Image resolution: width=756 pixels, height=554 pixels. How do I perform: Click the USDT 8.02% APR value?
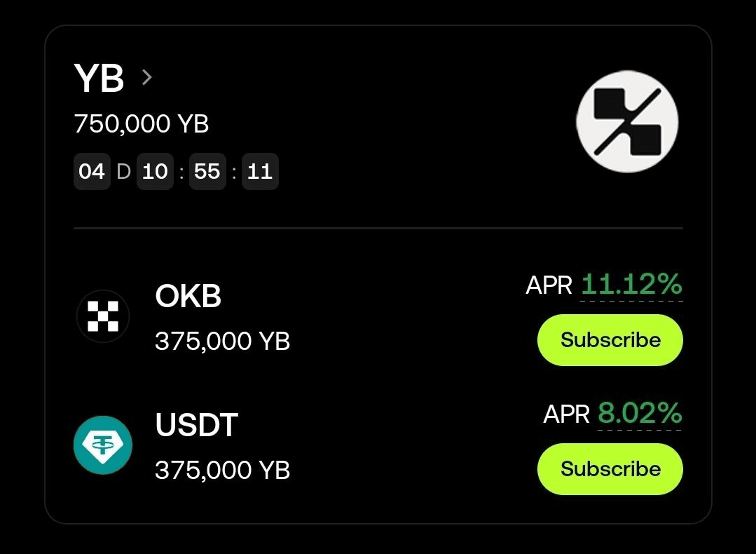640,414
